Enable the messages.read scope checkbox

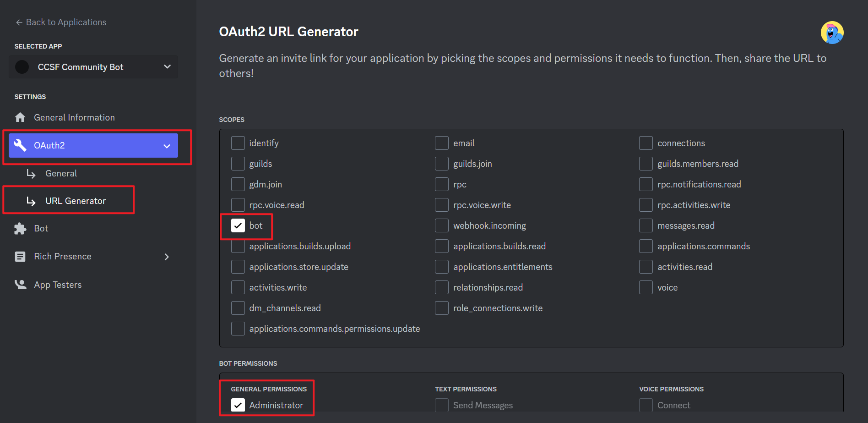point(646,225)
